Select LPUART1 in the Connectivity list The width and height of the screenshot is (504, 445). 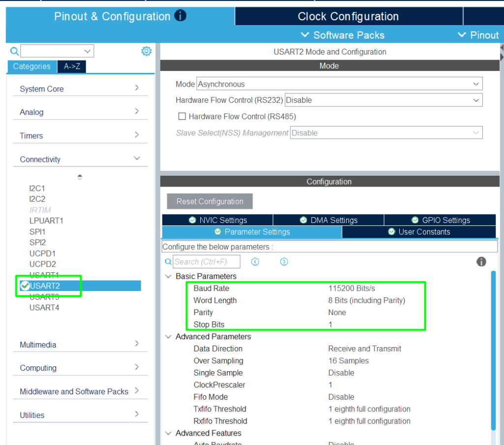pyautogui.click(x=46, y=221)
